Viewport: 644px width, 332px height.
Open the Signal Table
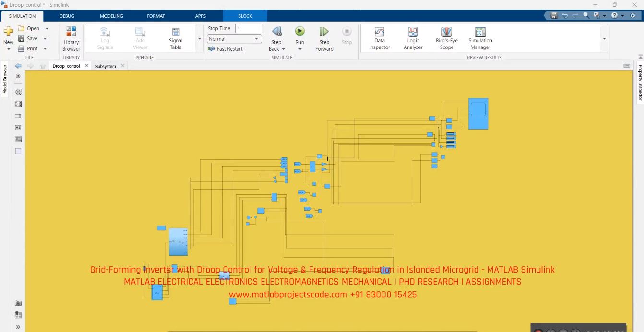pos(176,38)
